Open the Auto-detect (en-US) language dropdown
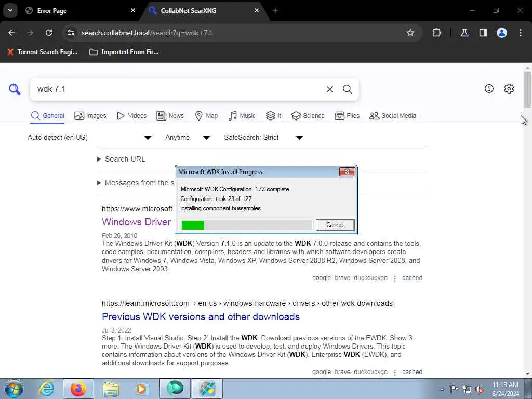The width and height of the screenshot is (532, 399). point(89,137)
